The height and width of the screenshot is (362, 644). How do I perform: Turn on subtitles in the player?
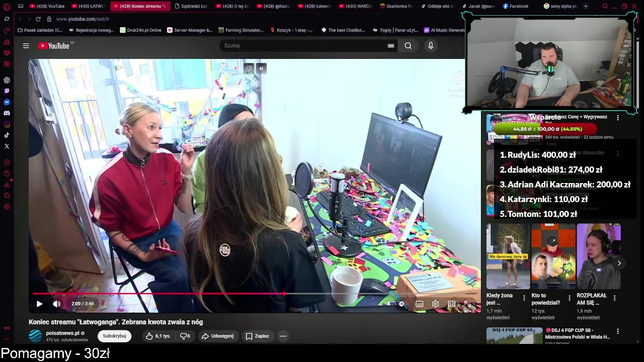point(420,304)
